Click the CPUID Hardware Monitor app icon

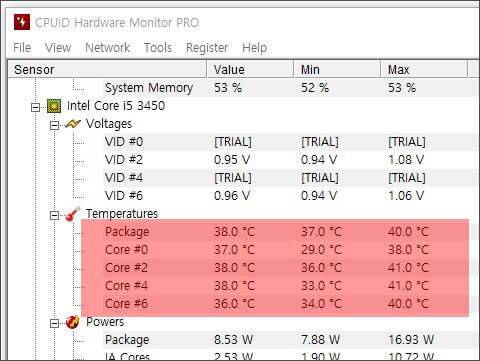pos(22,22)
